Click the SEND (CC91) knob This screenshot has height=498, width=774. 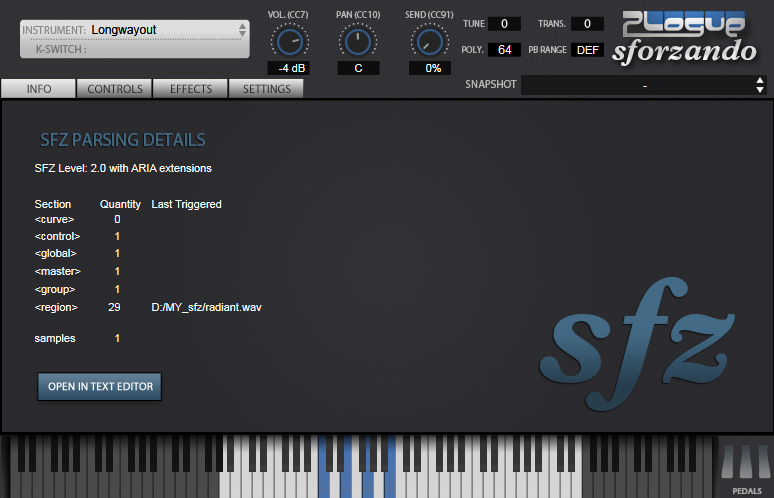[x=429, y=42]
